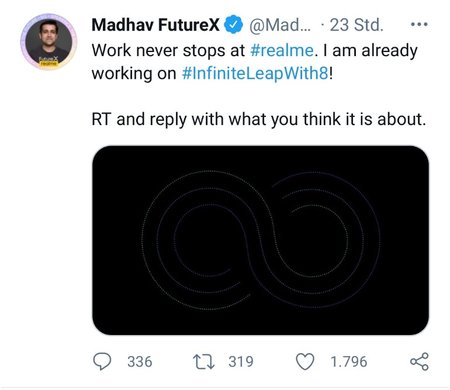Click the Madhav FutureX display name
The width and height of the screenshot is (450, 390).
(x=156, y=25)
